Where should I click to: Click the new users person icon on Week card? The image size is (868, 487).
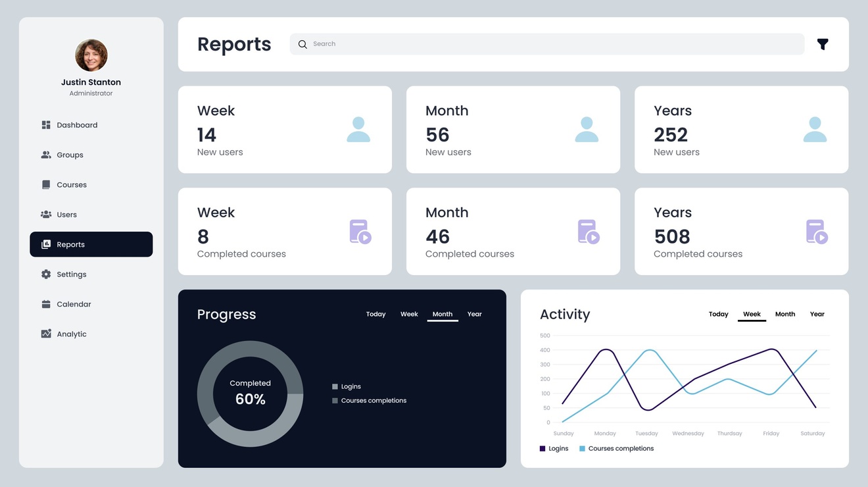[x=358, y=130]
